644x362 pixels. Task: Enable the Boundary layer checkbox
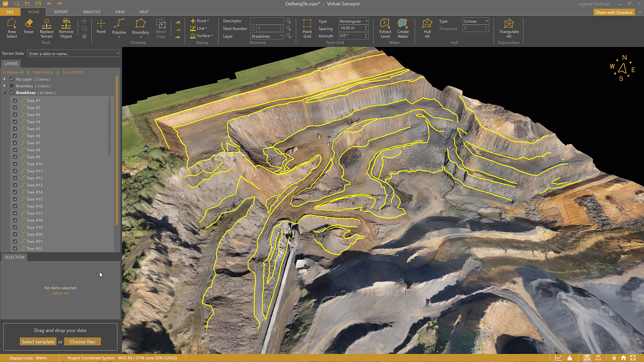coord(12,86)
